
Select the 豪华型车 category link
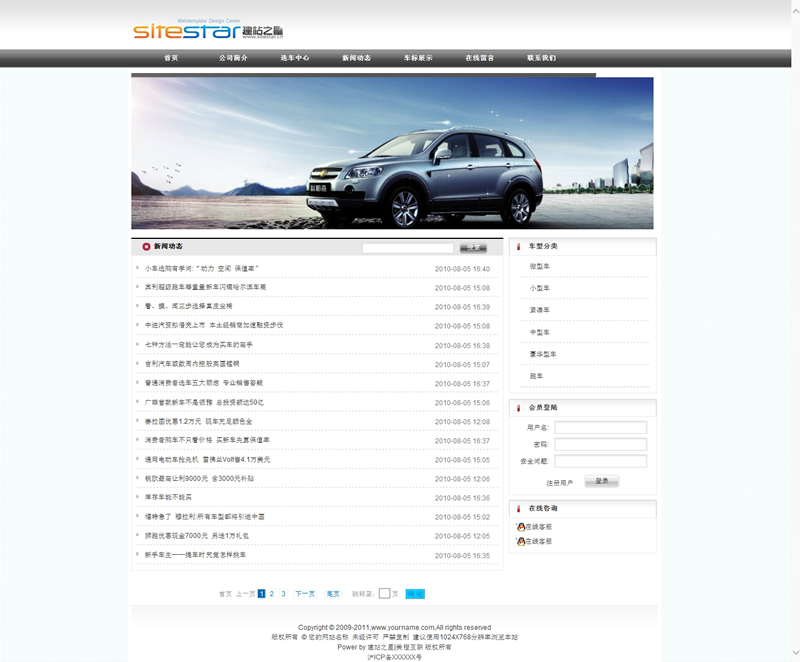pyautogui.click(x=543, y=354)
